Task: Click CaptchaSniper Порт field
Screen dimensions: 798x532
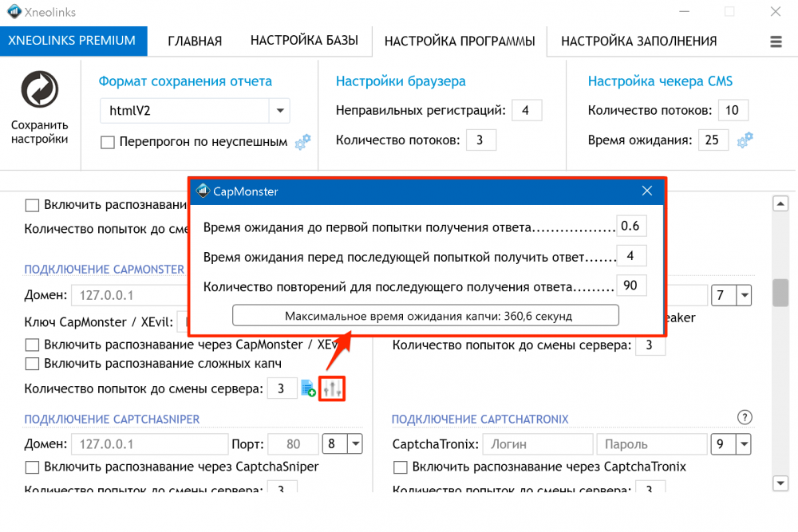Action: (293, 444)
